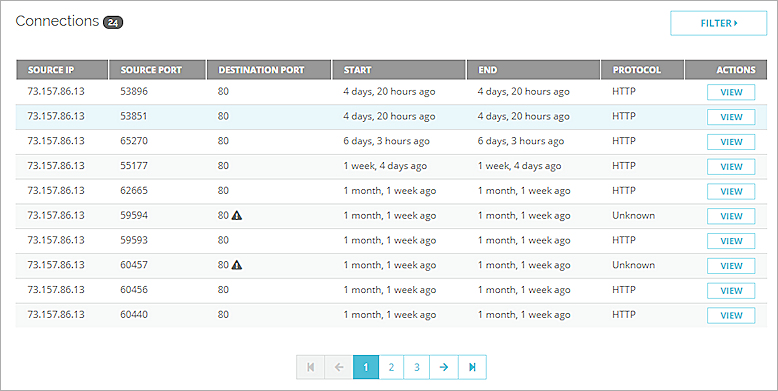Click end time "6 days, 3 hours ago"
The height and width of the screenshot is (391, 778).
[x=521, y=141]
